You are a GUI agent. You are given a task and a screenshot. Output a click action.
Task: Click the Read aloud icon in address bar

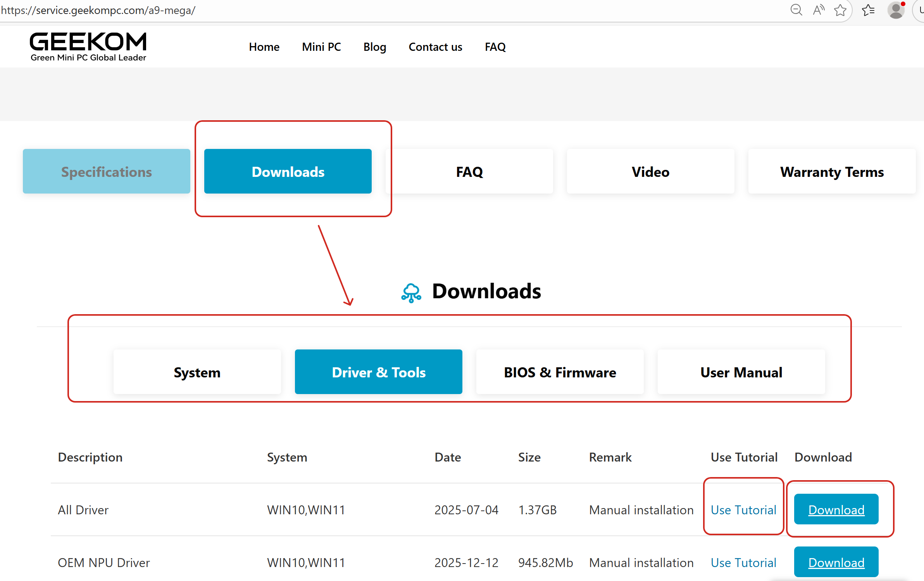(818, 10)
